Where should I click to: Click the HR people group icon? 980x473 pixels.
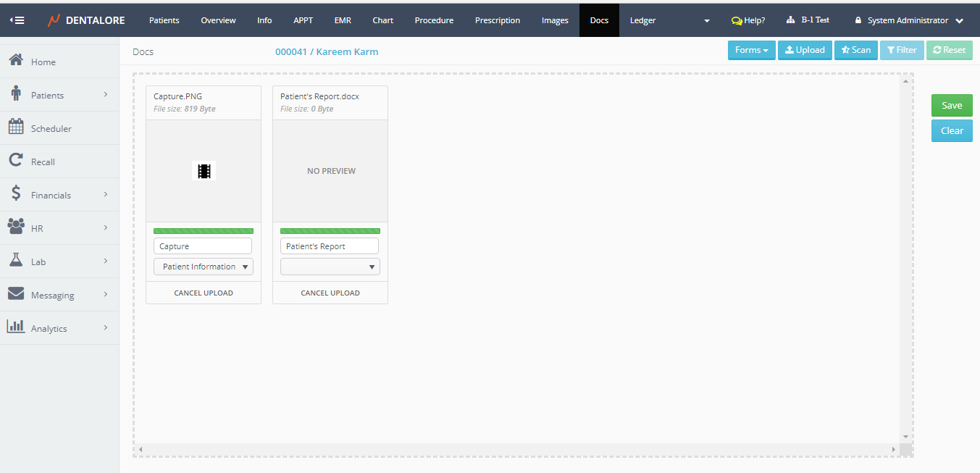16,227
